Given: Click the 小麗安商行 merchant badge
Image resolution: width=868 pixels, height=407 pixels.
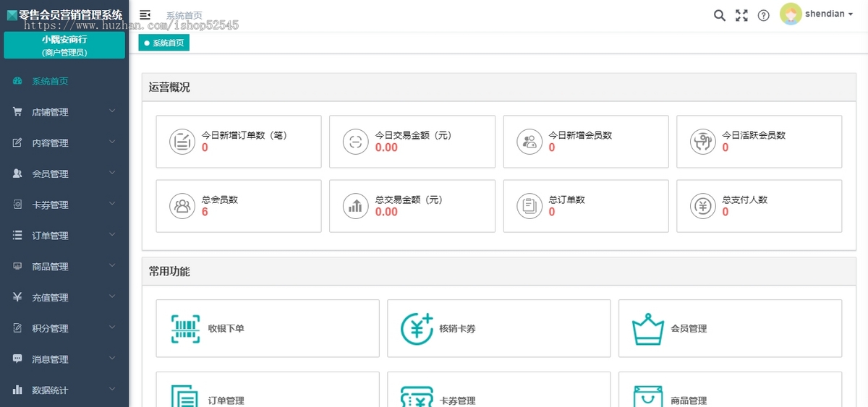Looking at the screenshot, I should pos(64,45).
